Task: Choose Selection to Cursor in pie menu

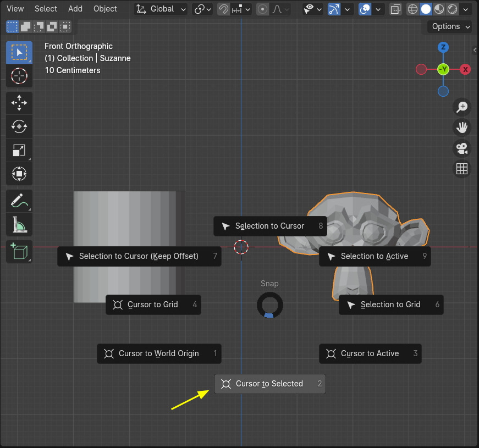Action: [x=271, y=226]
